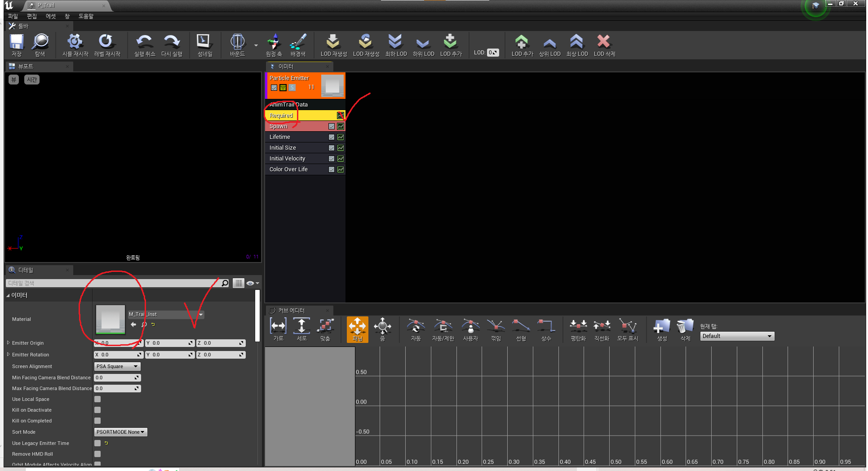This screenshot has width=868, height=471.
Task: Toggle 바운드 bounds display
Action: pyautogui.click(x=237, y=45)
